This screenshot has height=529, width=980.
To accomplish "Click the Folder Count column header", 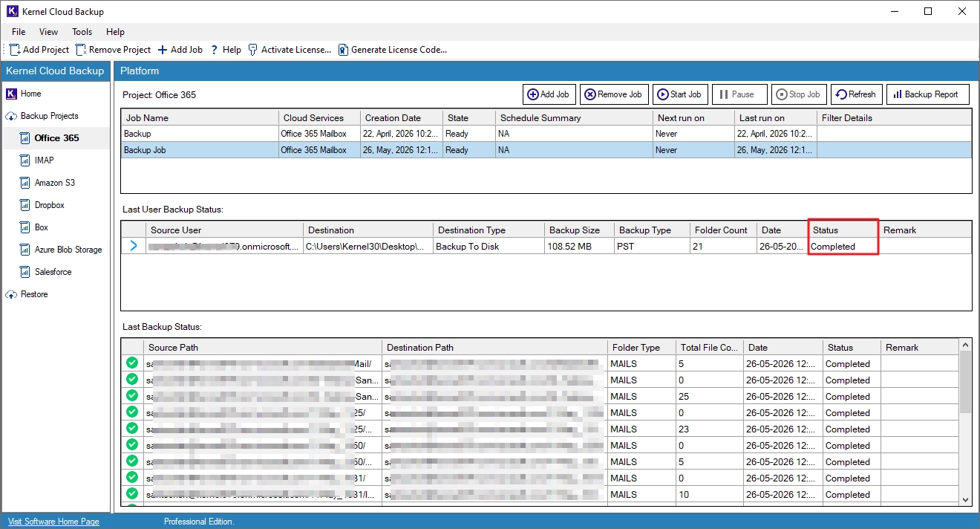I will (722, 230).
